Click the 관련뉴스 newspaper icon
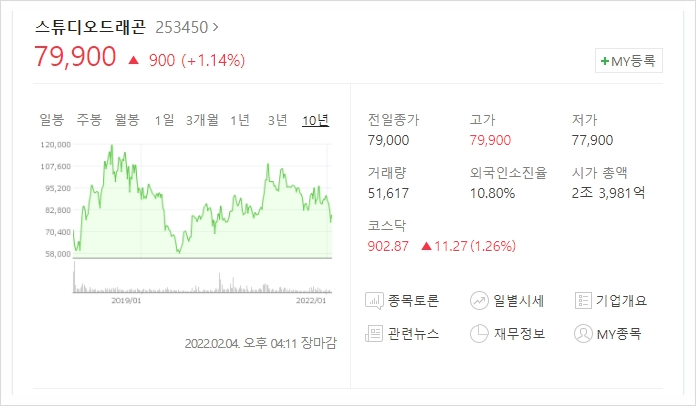696x406 pixels. coord(374,334)
